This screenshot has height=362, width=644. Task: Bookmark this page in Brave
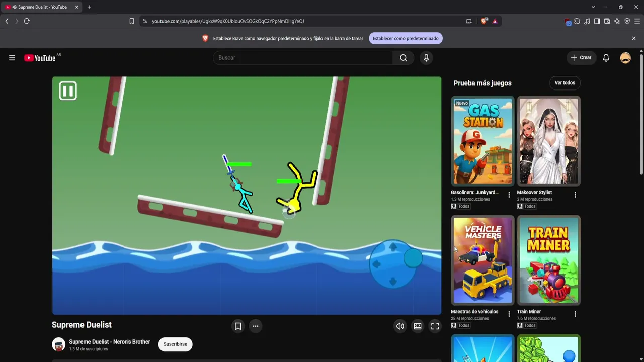click(132, 21)
